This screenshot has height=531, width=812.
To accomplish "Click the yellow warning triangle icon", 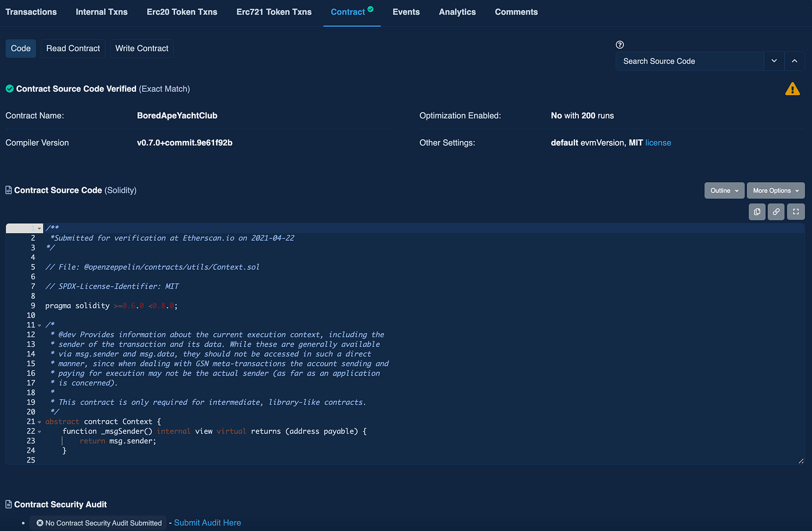I will pyautogui.click(x=792, y=89).
